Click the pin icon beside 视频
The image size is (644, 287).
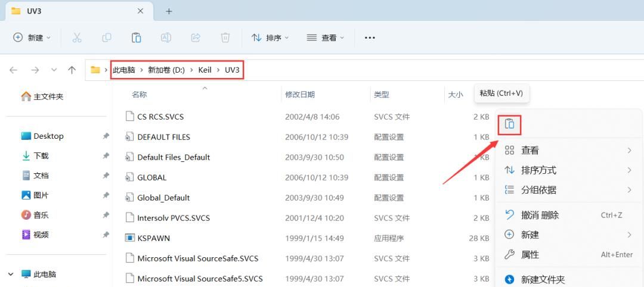tap(106, 235)
